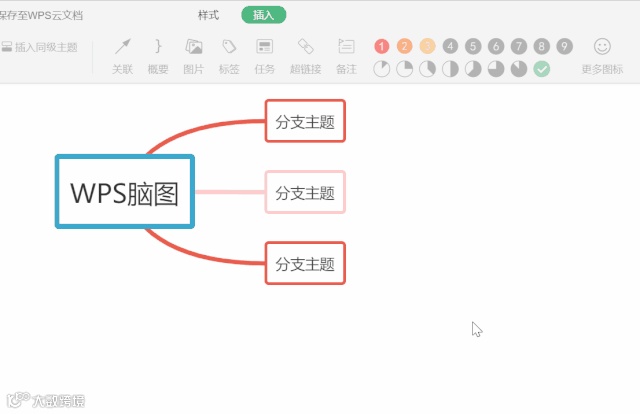Apply priority 4 marker
The image size is (640, 414).
pyautogui.click(x=450, y=46)
